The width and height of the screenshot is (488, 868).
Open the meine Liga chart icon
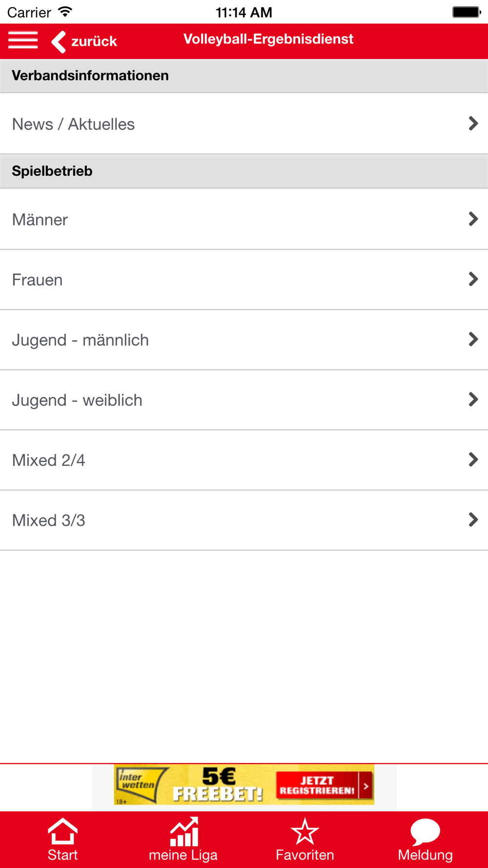click(184, 831)
